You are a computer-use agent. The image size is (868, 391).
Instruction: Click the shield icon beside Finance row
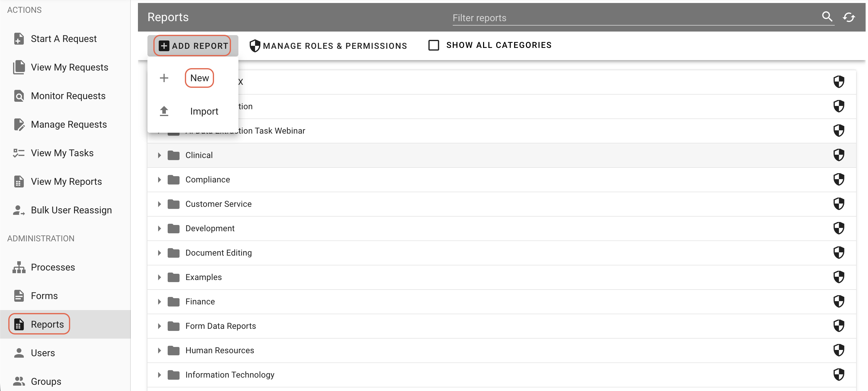coord(839,302)
